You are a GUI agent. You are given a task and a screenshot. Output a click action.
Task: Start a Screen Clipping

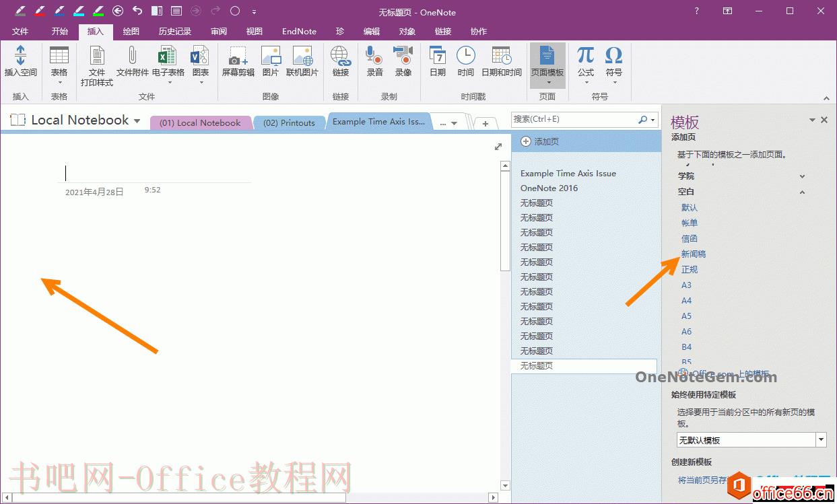[238, 62]
